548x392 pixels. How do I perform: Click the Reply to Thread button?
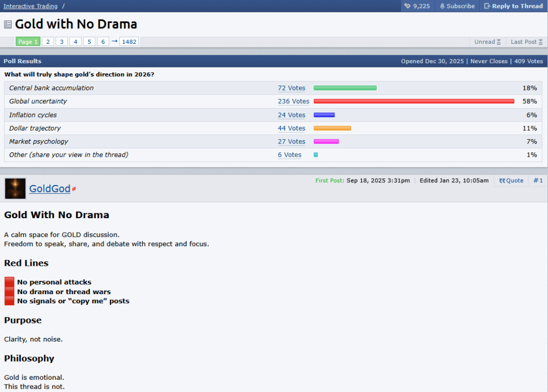pos(513,6)
